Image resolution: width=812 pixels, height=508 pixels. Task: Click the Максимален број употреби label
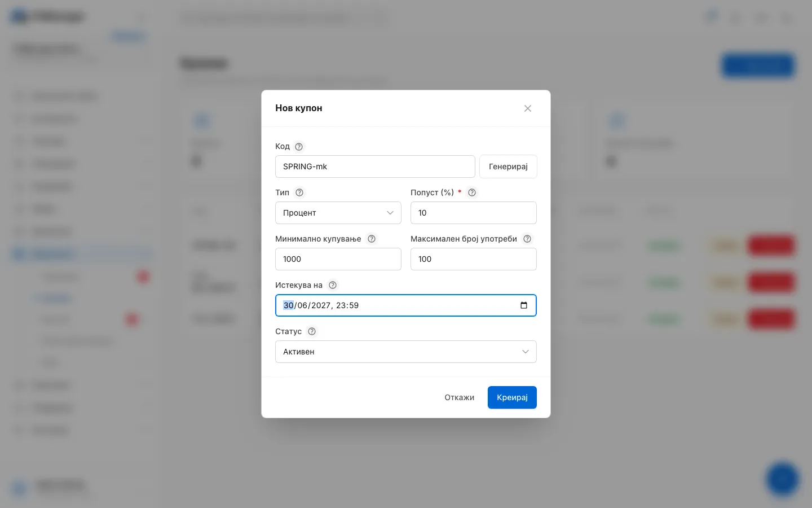point(464,239)
